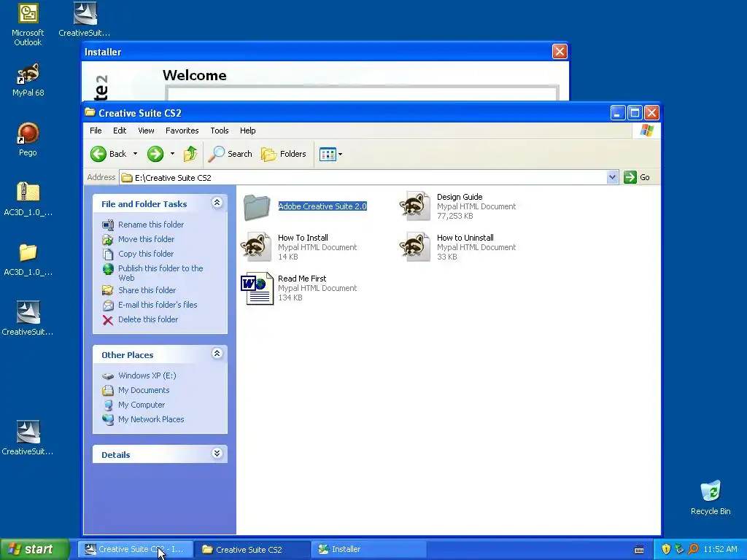Click the security shield tray icon
This screenshot has height=560, width=747.
[666, 550]
